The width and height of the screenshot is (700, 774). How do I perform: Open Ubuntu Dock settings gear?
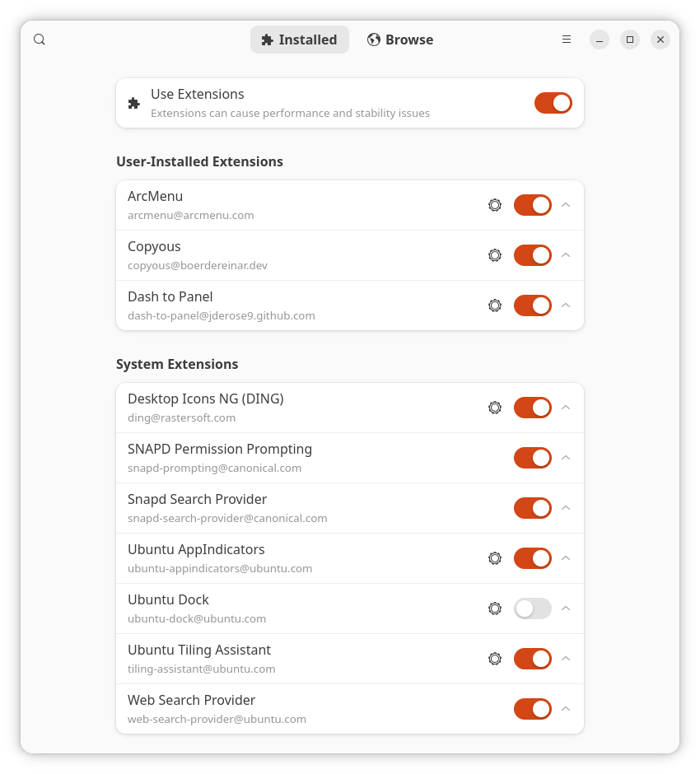(495, 608)
